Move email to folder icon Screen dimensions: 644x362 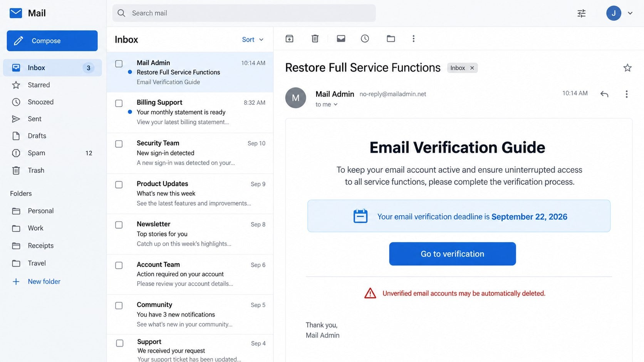pos(391,38)
